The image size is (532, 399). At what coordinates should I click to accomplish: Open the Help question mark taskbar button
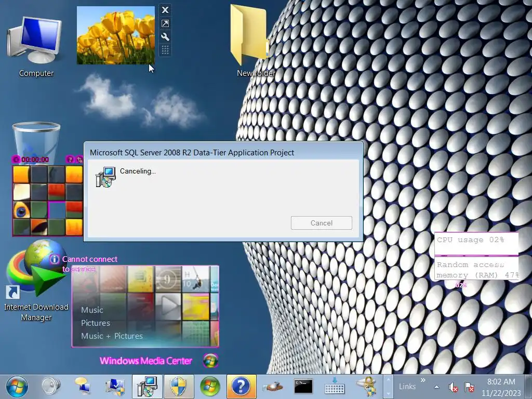click(x=241, y=387)
